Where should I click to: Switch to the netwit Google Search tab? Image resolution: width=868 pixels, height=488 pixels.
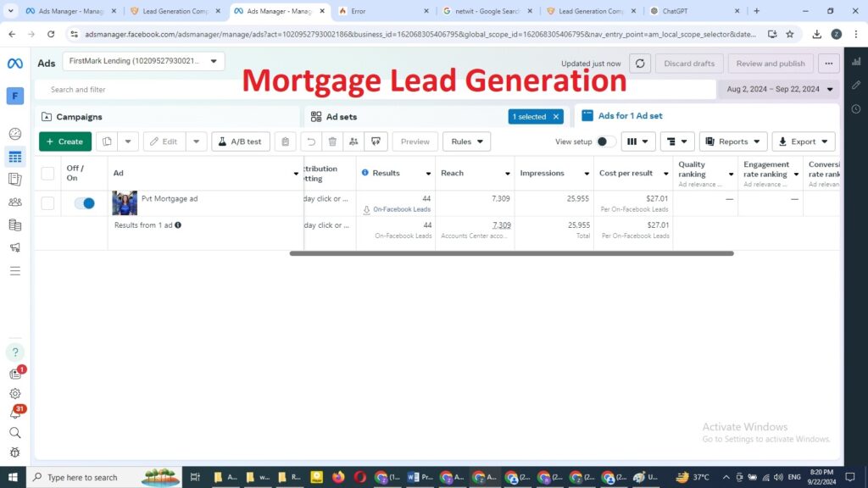487,11
